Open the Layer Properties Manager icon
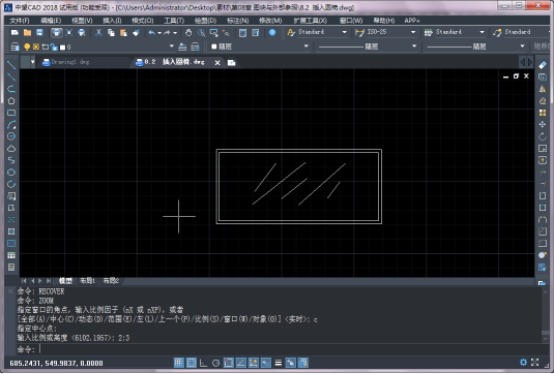The image size is (554, 374). [14, 47]
